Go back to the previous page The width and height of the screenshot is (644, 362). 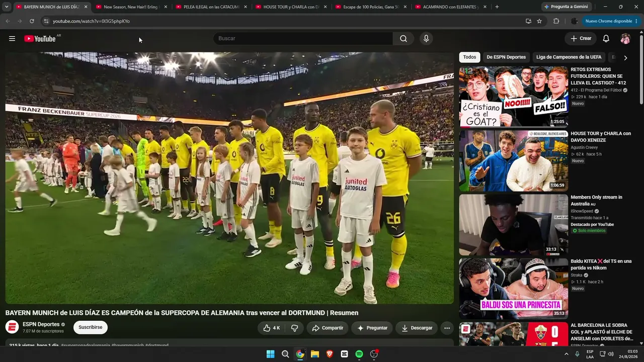(8, 21)
